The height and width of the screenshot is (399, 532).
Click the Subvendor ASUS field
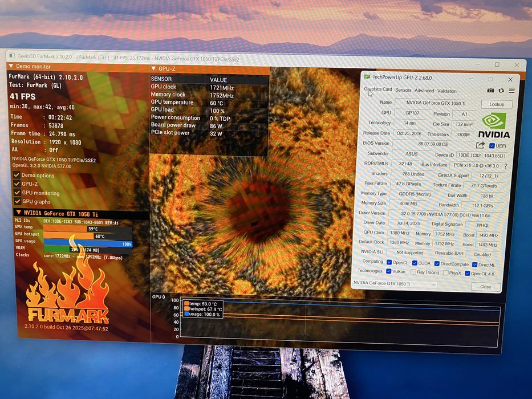[412, 154]
